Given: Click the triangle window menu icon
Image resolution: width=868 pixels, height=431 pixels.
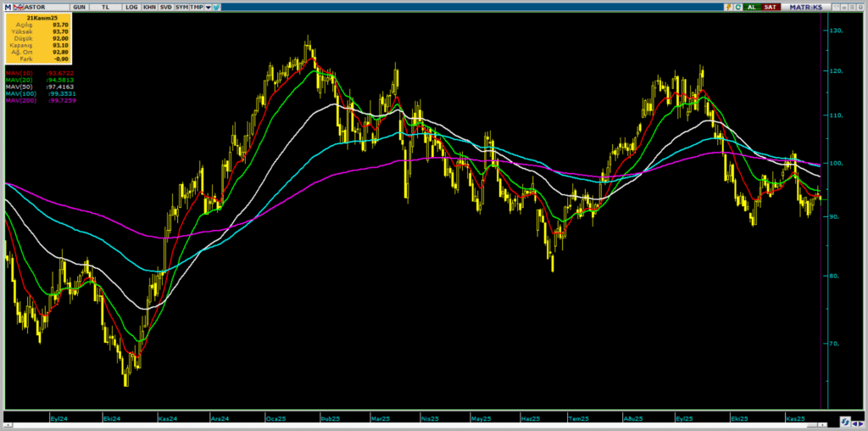Looking at the screenshot, I should point(837,7).
